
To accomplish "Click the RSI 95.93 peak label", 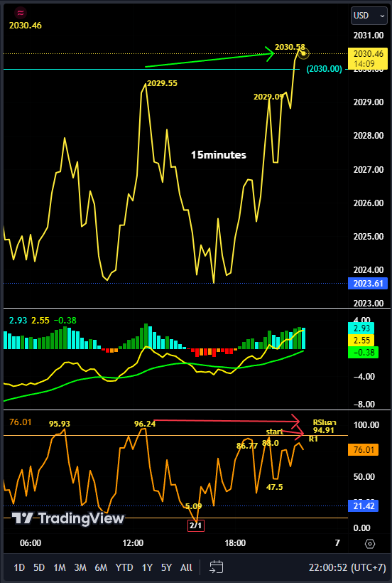I will click(x=60, y=424).
